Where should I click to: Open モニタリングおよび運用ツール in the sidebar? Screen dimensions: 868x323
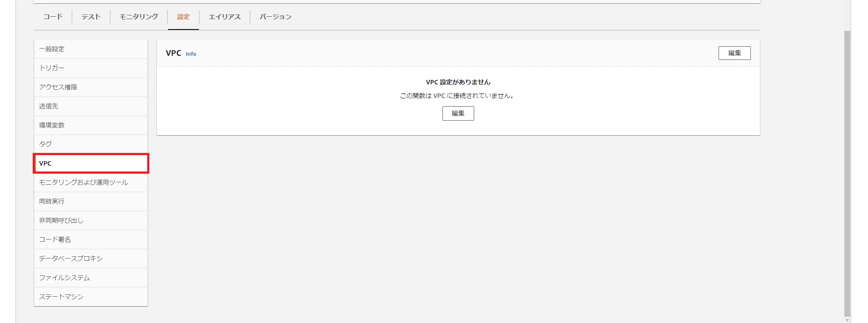pyautogui.click(x=91, y=182)
